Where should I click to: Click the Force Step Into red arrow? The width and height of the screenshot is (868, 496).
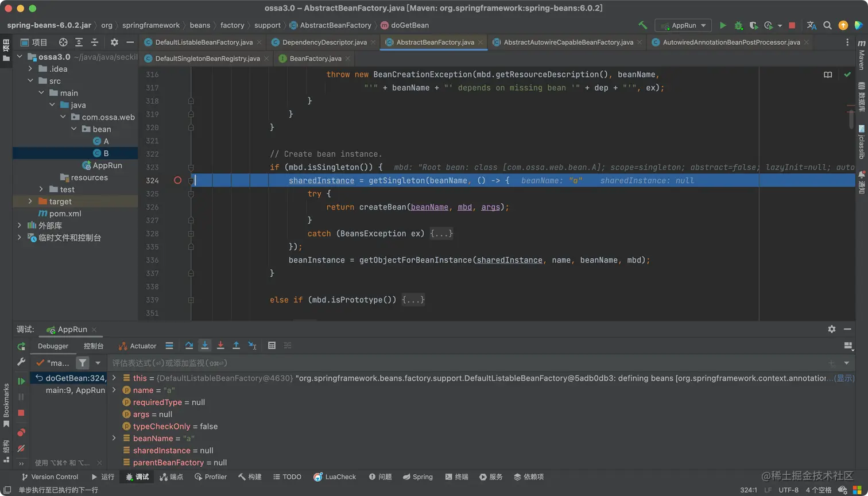coord(220,346)
